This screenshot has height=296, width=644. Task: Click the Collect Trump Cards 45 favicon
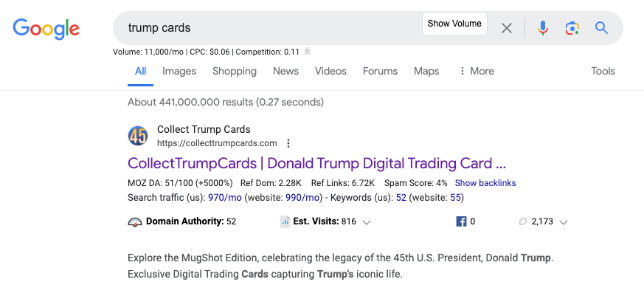tap(138, 136)
